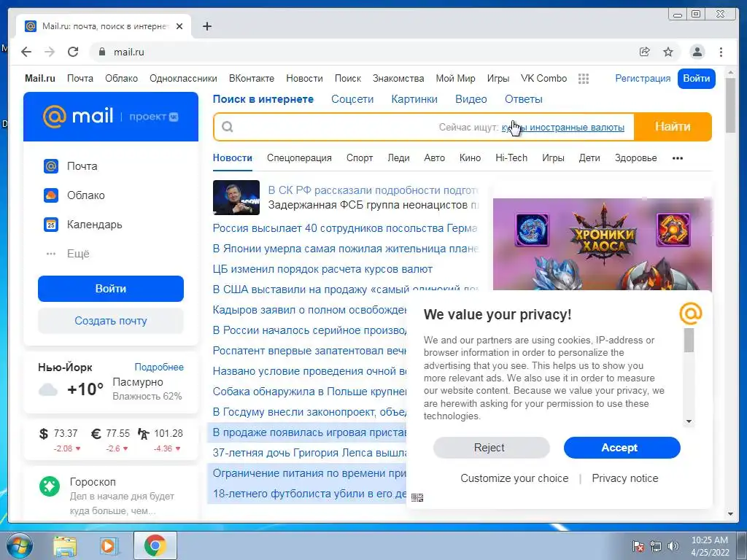
Task: Switch to the Ответы search tab
Action: (x=524, y=99)
